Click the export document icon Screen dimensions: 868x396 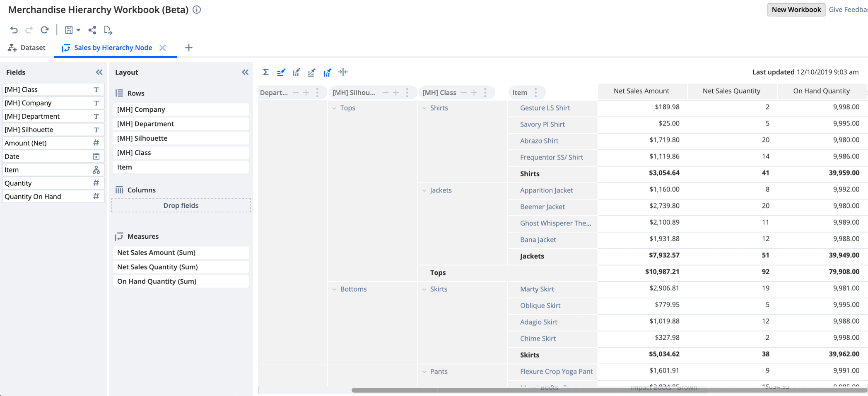click(x=108, y=30)
